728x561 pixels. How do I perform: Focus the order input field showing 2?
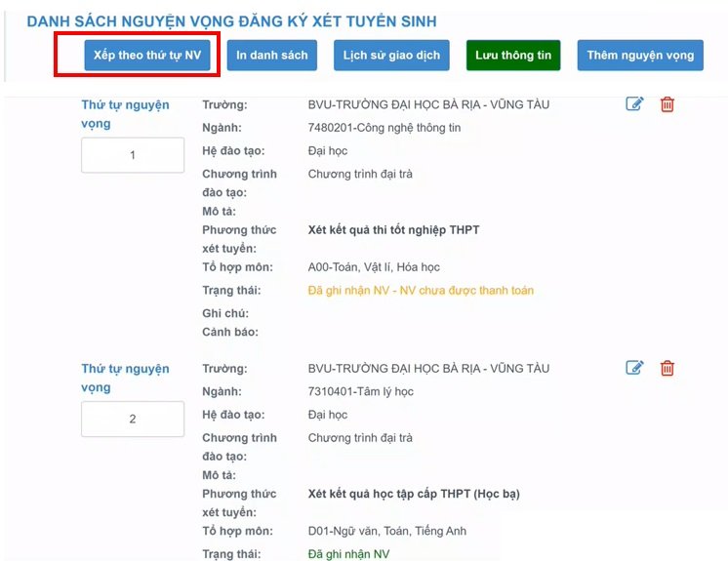pyautogui.click(x=133, y=419)
